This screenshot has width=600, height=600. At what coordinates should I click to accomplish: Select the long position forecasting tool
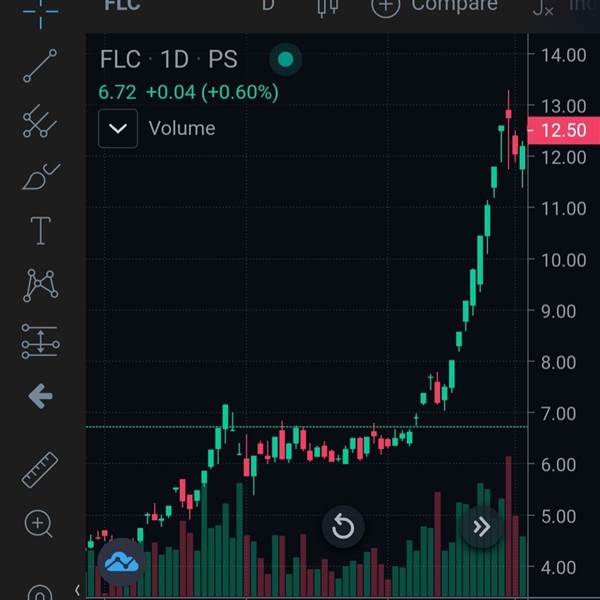(40, 341)
